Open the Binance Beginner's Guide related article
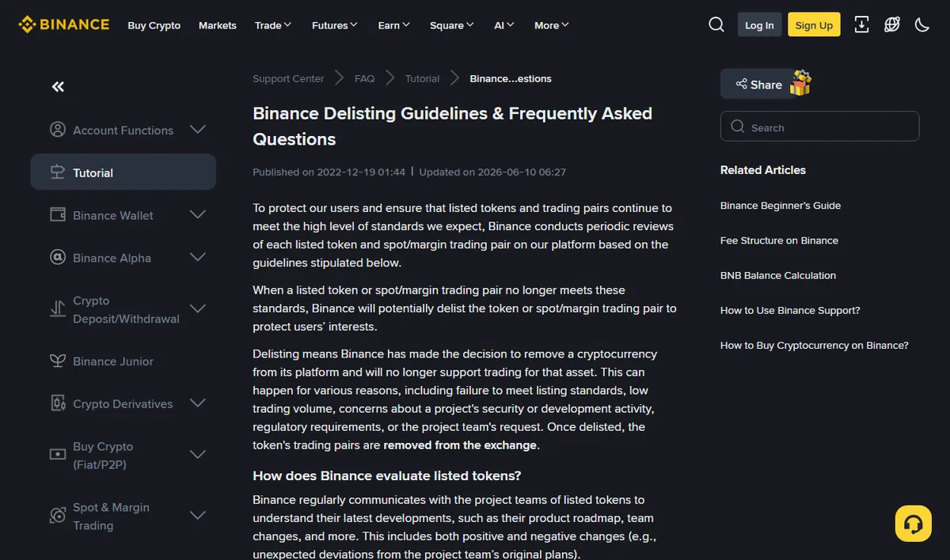The width and height of the screenshot is (950, 560). tap(781, 206)
